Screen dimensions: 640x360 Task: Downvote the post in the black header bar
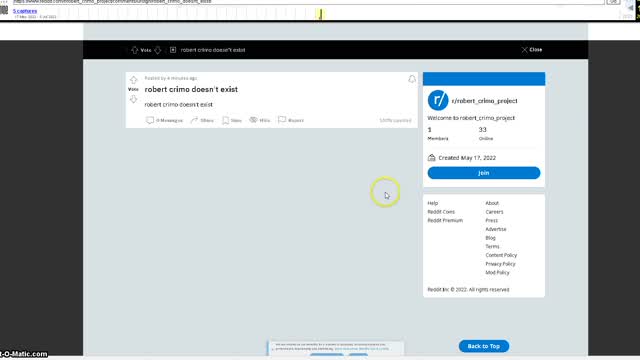(x=158, y=50)
